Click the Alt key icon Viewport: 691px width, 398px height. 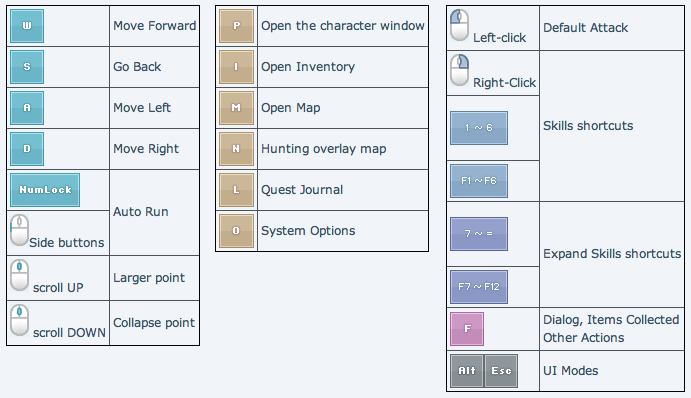tap(467, 371)
